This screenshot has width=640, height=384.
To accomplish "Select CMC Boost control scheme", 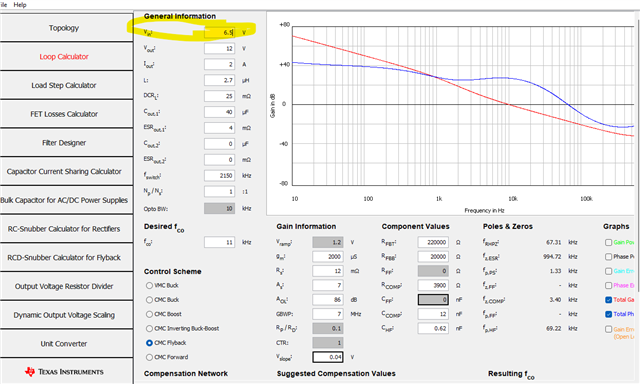I will (x=149, y=314).
